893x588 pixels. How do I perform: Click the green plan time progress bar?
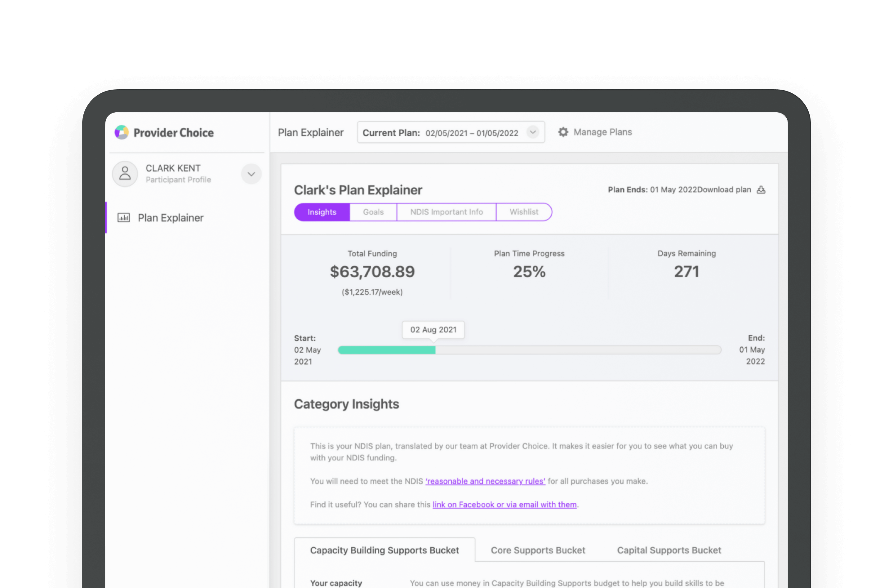click(x=386, y=350)
